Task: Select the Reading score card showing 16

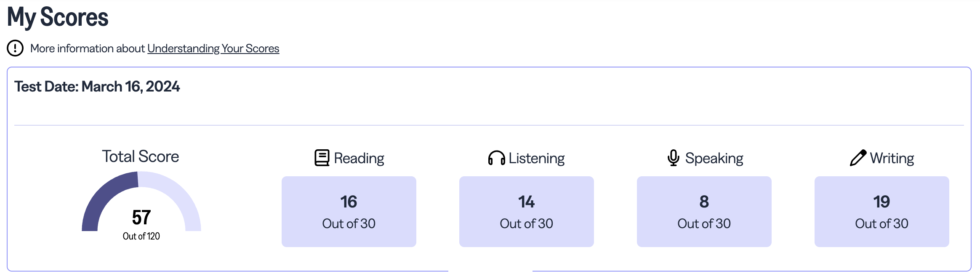Action: (x=349, y=211)
